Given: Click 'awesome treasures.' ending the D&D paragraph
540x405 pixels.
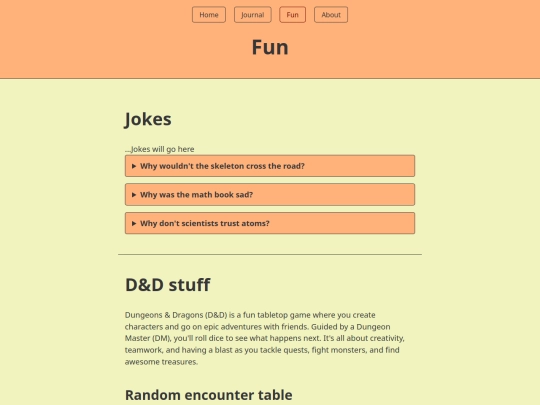Looking at the screenshot, I should coord(161,362).
